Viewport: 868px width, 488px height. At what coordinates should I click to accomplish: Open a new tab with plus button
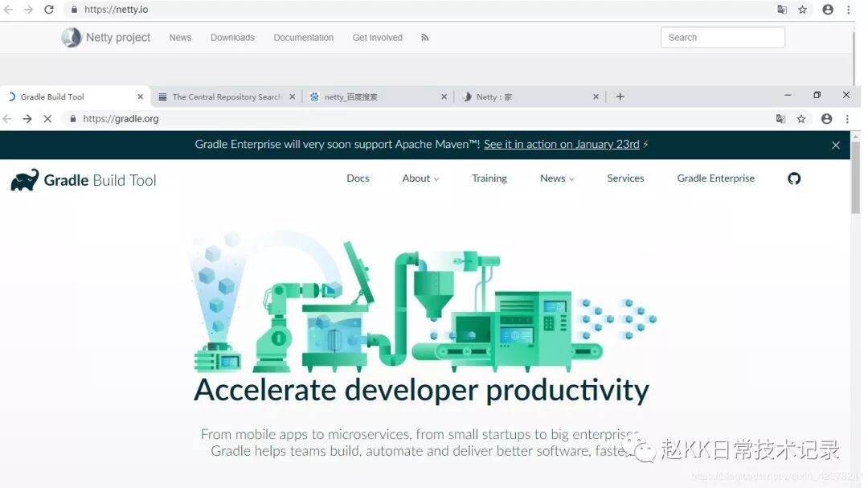coord(620,96)
